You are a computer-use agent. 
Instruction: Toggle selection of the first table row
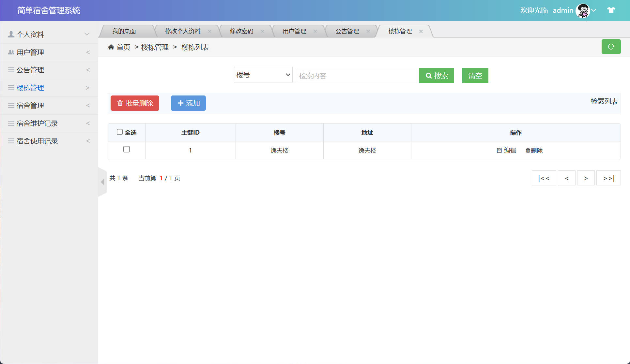[x=127, y=149]
